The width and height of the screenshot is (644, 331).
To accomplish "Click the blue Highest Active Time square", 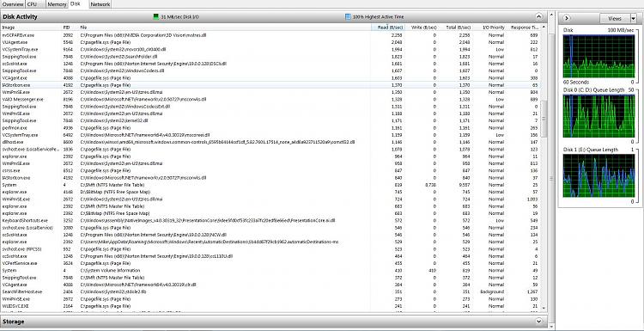I will [x=348, y=17].
